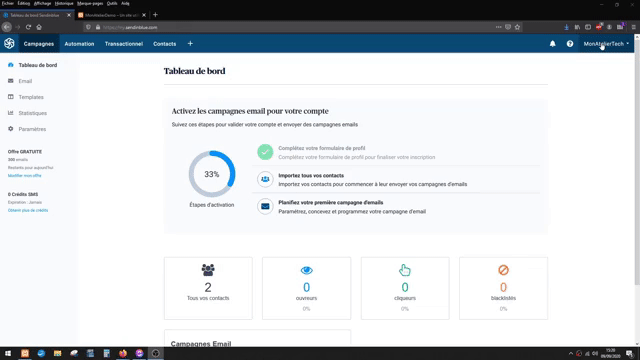Click the blacklistés count 0
This screenshot has height=360, width=640.
pyautogui.click(x=503, y=287)
